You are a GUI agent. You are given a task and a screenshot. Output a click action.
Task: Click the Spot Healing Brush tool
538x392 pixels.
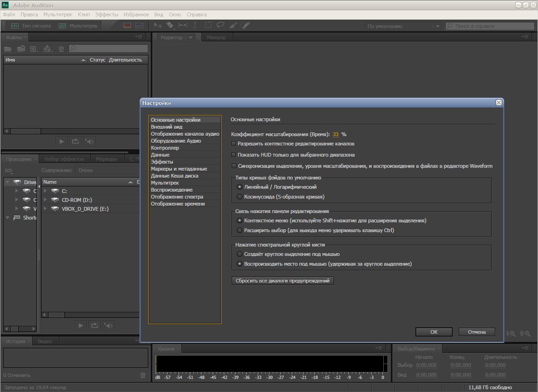pyautogui.click(x=245, y=26)
